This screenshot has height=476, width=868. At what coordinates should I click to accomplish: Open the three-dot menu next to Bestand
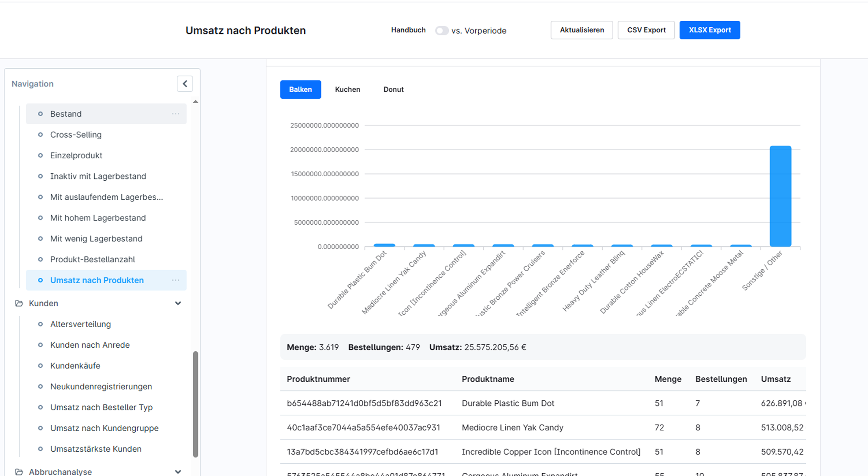pos(175,114)
